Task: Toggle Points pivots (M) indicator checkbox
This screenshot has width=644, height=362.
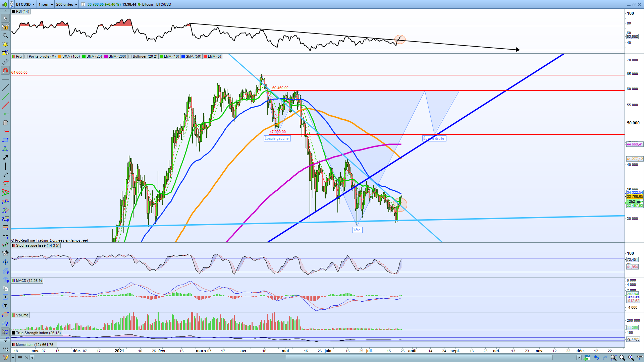Action: pos(26,56)
